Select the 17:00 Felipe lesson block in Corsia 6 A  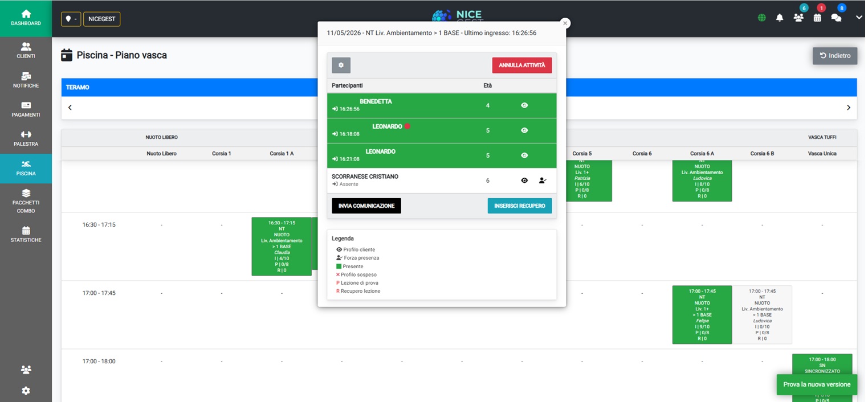pos(702,315)
